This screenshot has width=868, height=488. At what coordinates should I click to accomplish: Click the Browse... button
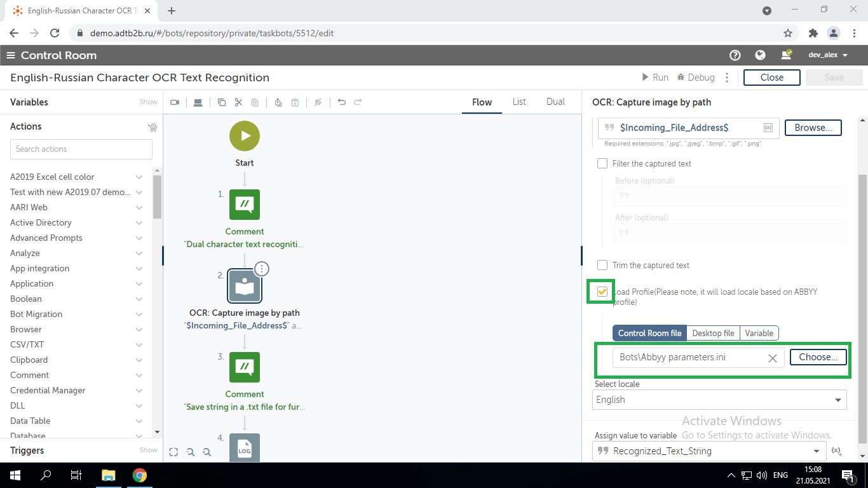pyautogui.click(x=813, y=128)
